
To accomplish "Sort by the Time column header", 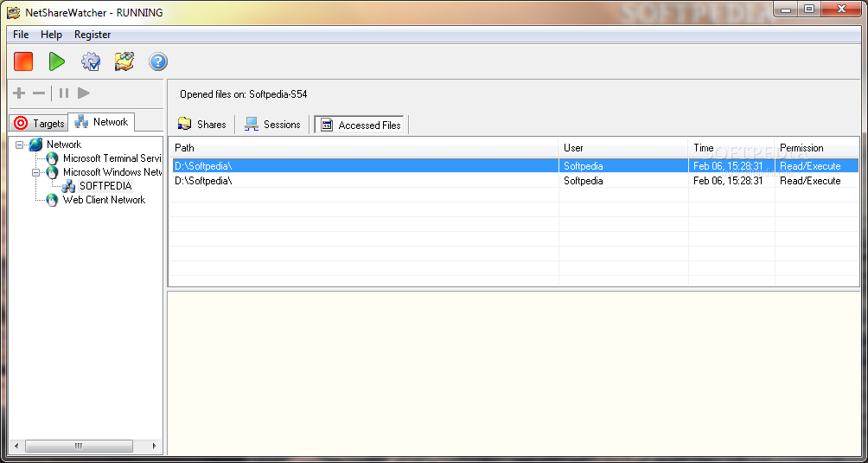I will pos(731,148).
